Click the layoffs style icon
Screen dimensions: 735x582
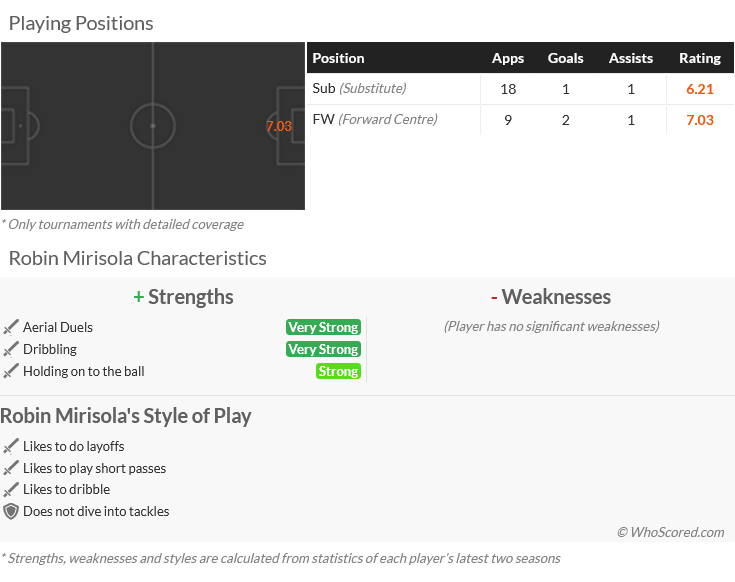(11, 446)
